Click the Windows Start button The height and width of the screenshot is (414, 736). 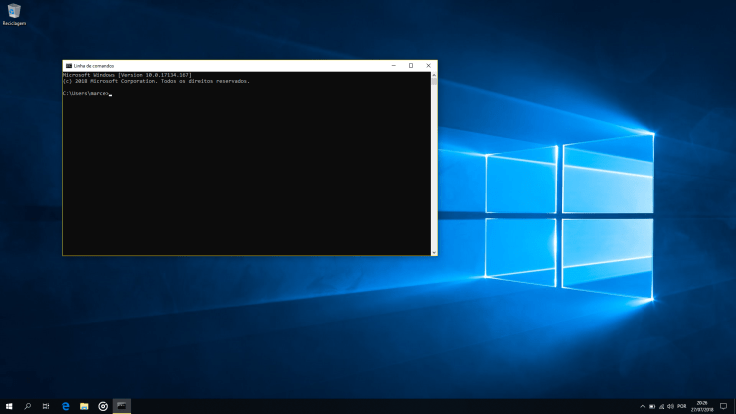click(9, 406)
